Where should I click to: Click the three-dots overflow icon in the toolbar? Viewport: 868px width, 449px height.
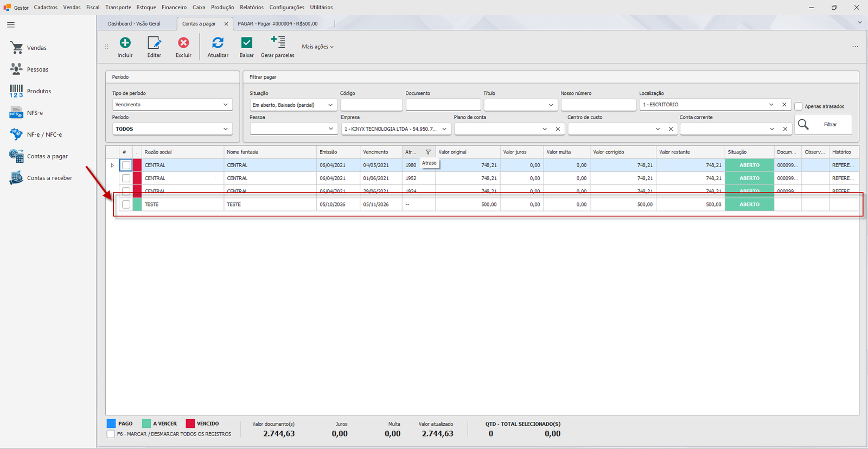[x=855, y=47]
